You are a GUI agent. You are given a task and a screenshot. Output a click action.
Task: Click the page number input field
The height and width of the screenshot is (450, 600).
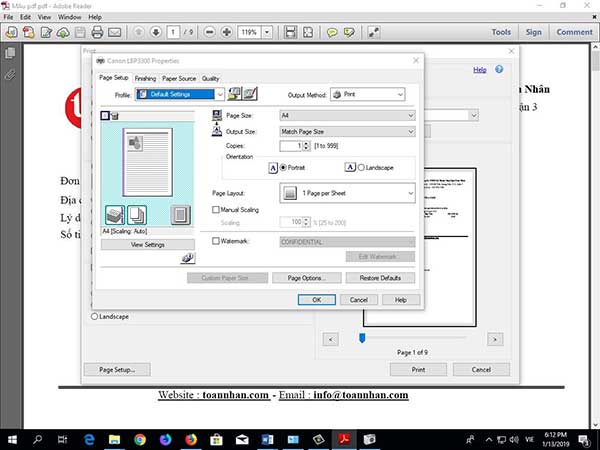(173, 32)
